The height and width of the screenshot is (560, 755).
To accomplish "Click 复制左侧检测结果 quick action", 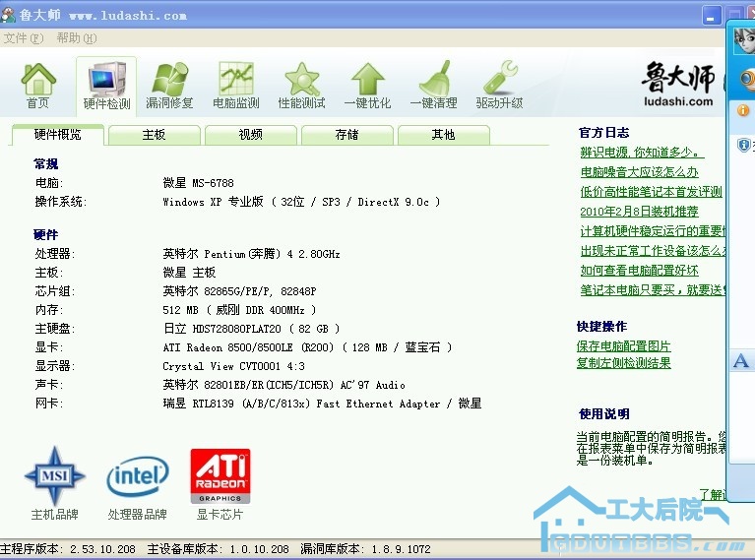I will pos(623,363).
